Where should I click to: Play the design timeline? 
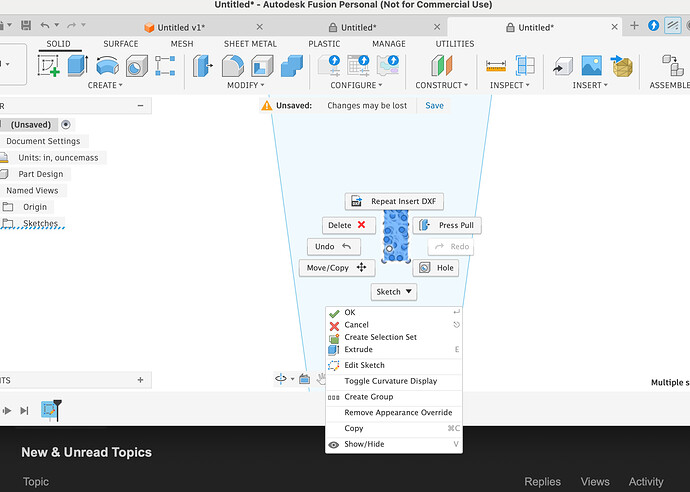pyautogui.click(x=7, y=411)
